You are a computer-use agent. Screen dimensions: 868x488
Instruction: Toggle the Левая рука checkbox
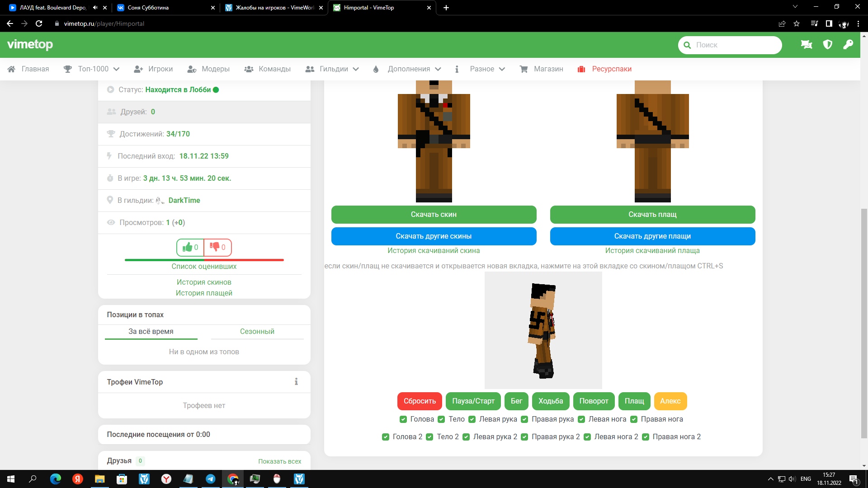click(x=472, y=419)
